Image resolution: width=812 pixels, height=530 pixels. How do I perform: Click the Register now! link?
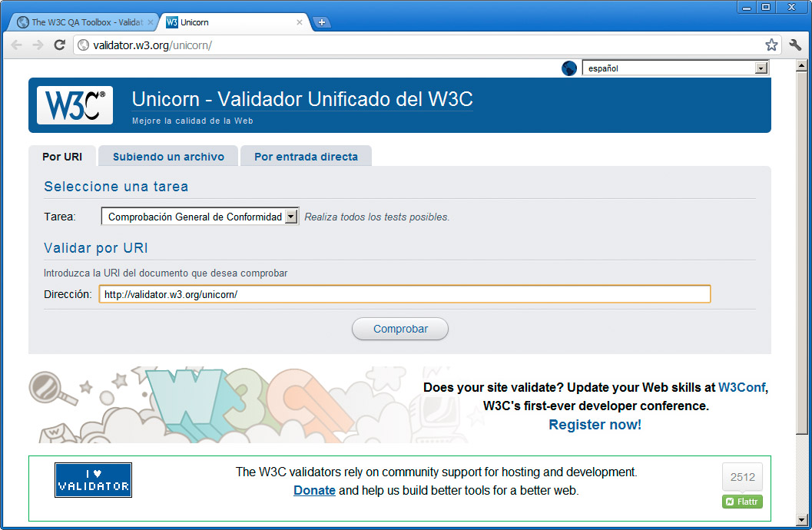click(x=595, y=425)
